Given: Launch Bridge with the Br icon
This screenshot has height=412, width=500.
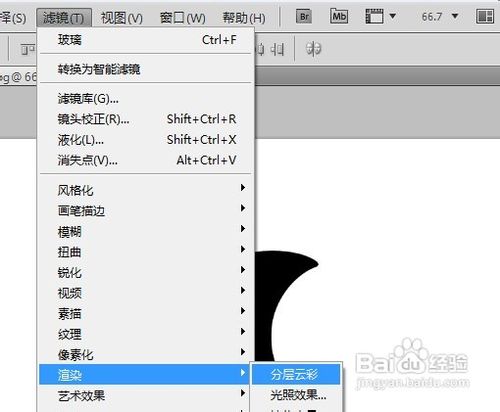Looking at the screenshot, I should 304,17.
